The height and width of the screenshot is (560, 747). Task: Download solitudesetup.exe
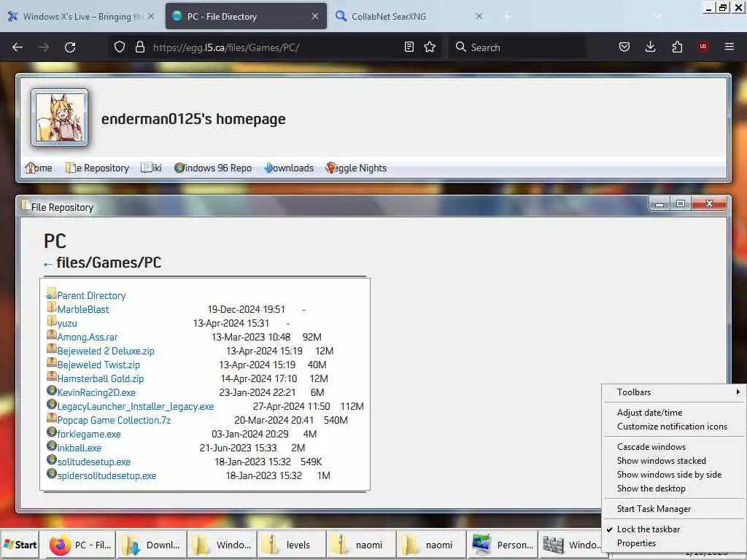point(94,462)
